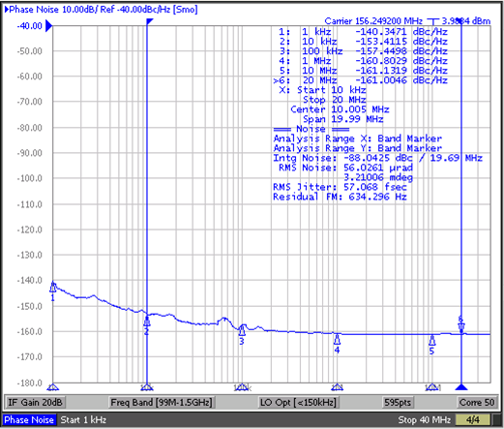The height and width of the screenshot is (429, 504).
Task: Click the 10 MHz axis triangle marker
Action: coord(432,386)
